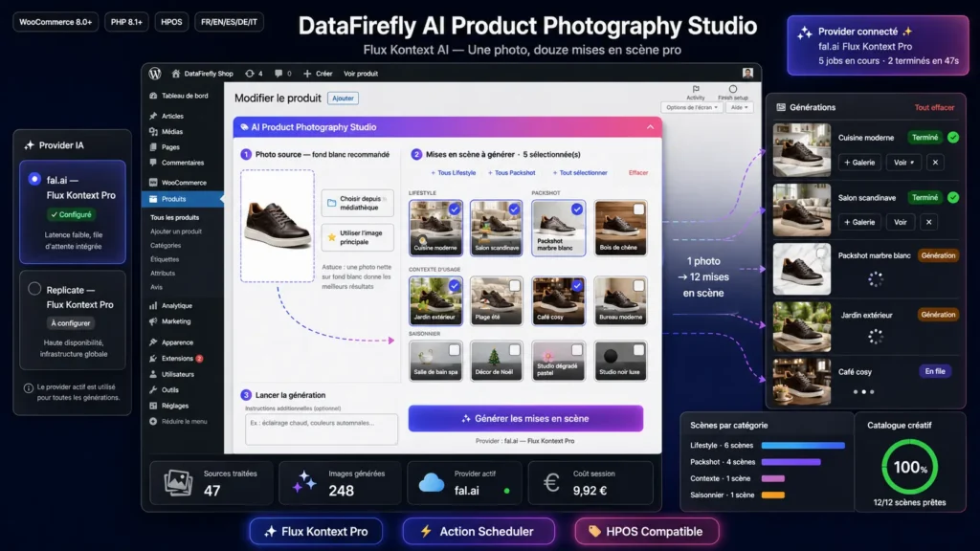The image size is (980, 551).
Task: Select the fal.ai Flux Kontext Pro provider
Action: tap(35, 179)
